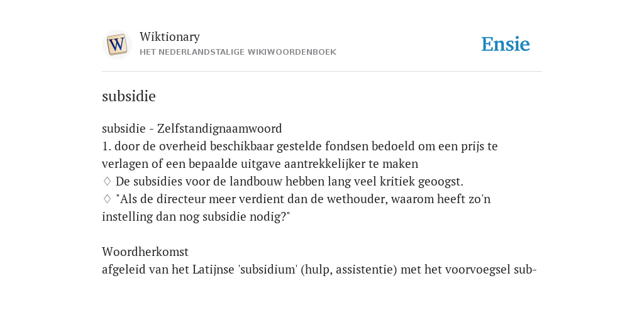Click the quote 'Als de directeur meer verdient'

point(304,199)
